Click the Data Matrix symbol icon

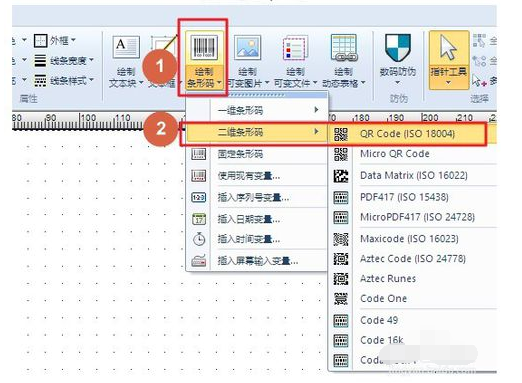341,176
